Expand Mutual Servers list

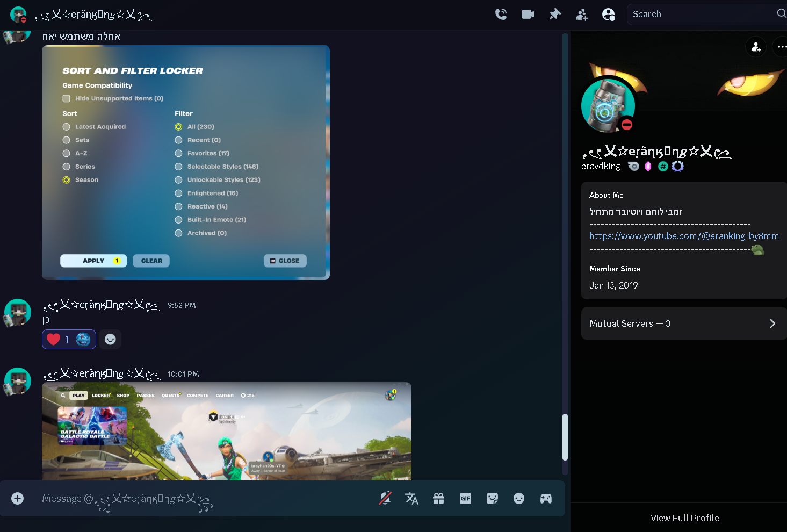(x=684, y=323)
